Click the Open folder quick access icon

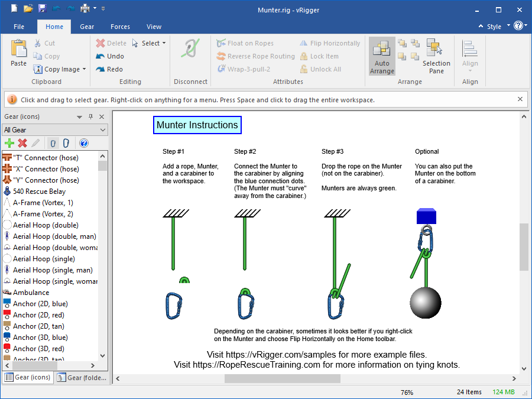pos(28,9)
